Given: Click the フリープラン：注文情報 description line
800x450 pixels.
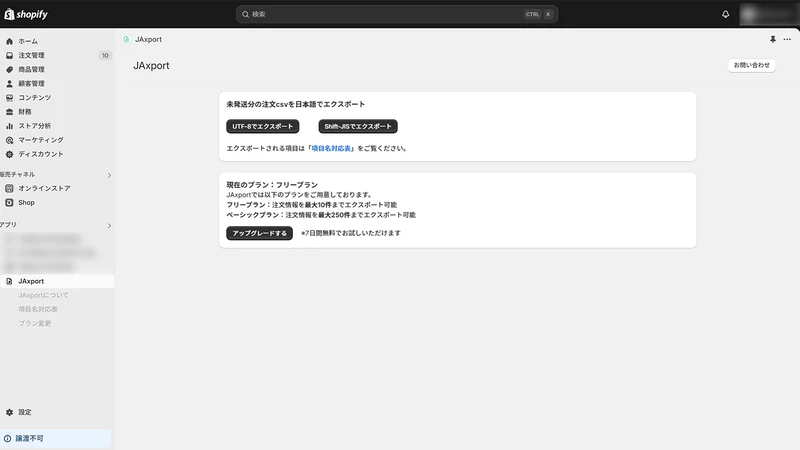Looking at the screenshot, I should click(x=312, y=205).
